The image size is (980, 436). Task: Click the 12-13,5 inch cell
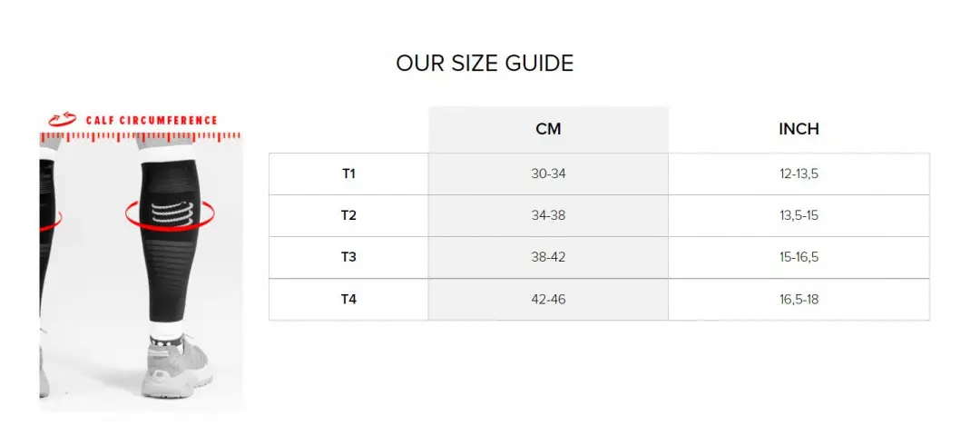click(799, 173)
